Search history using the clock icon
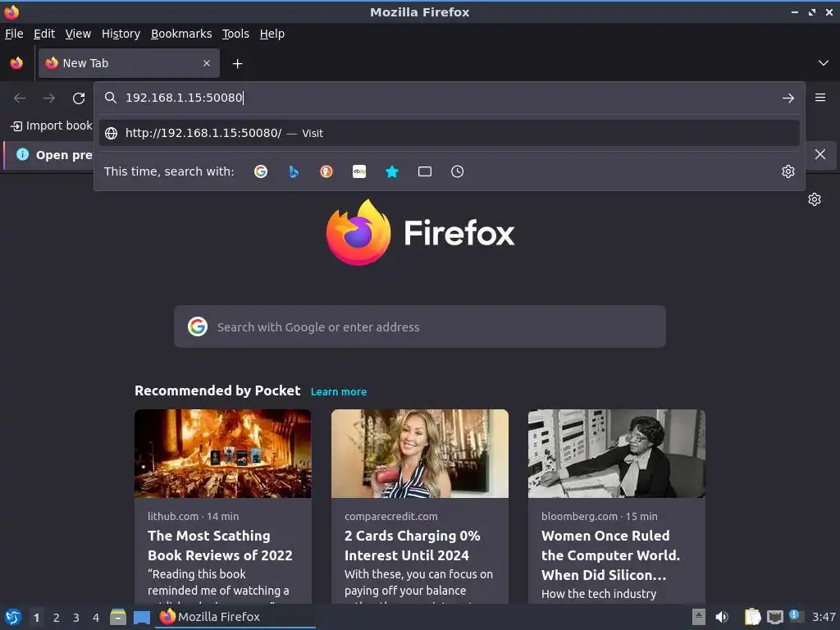Viewport: 840px width, 630px height. (458, 171)
